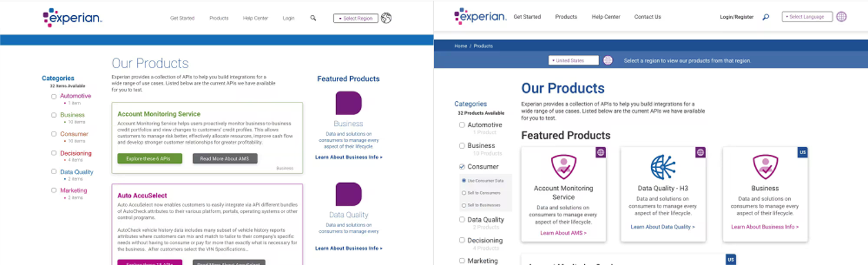The image size is (868, 265).
Task: Go to Home in the breadcrumb
Action: [461, 46]
